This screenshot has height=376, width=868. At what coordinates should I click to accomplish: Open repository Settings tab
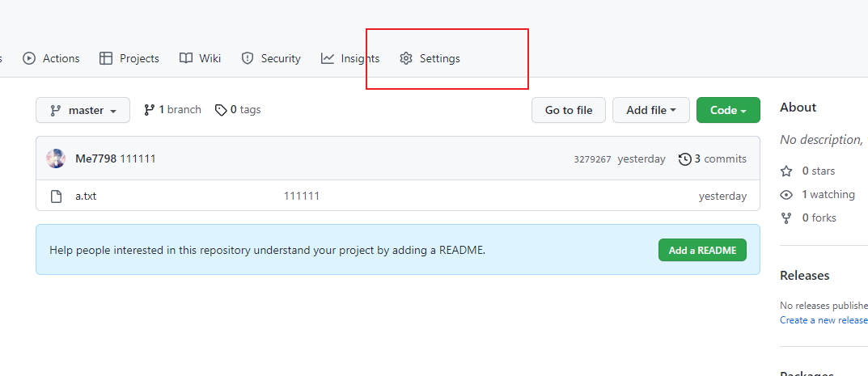coord(430,58)
